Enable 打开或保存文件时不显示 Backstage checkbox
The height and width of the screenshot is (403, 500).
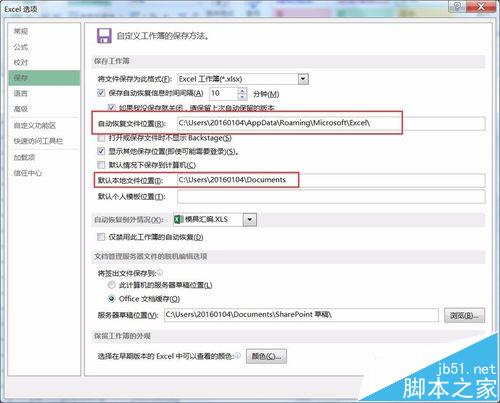(101, 137)
